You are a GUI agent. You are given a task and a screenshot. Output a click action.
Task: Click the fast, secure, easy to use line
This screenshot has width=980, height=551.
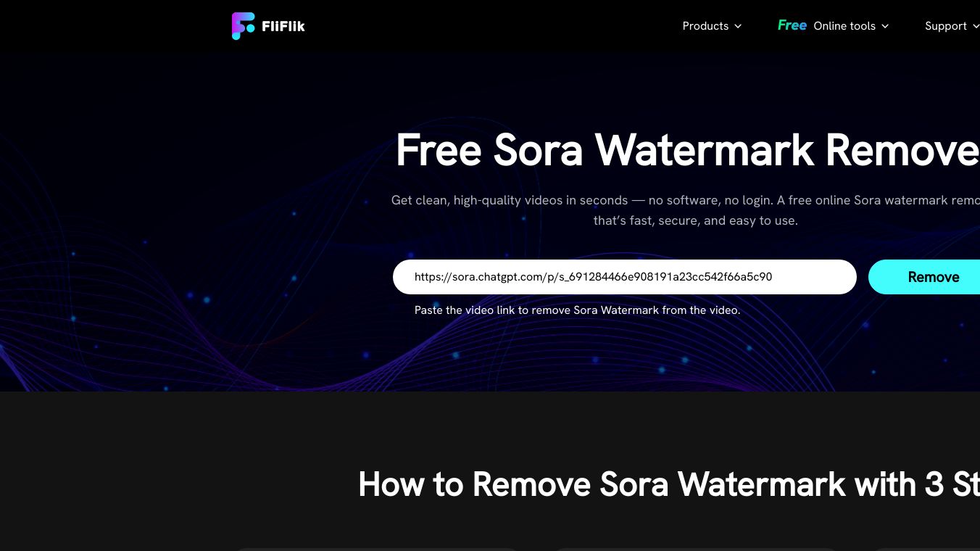696,220
